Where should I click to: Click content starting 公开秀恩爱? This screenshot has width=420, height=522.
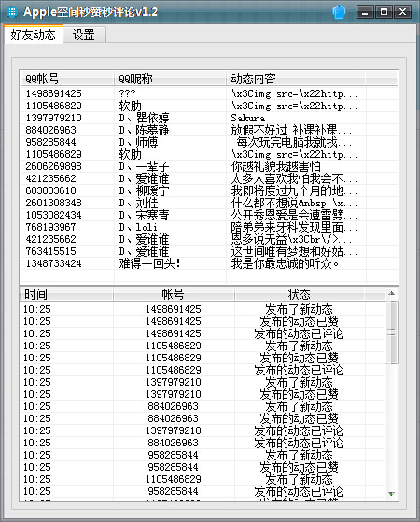[295, 215]
